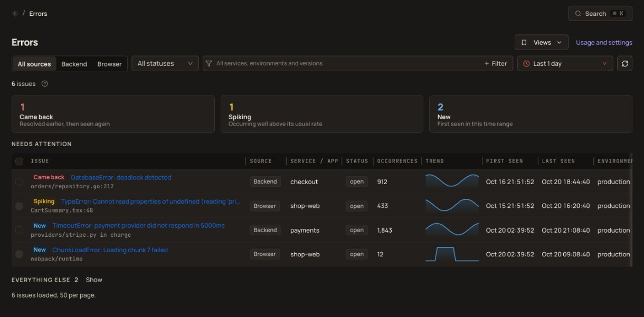Open Usage and settings link
Screen dimensions: 644x317
[x=604, y=42]
